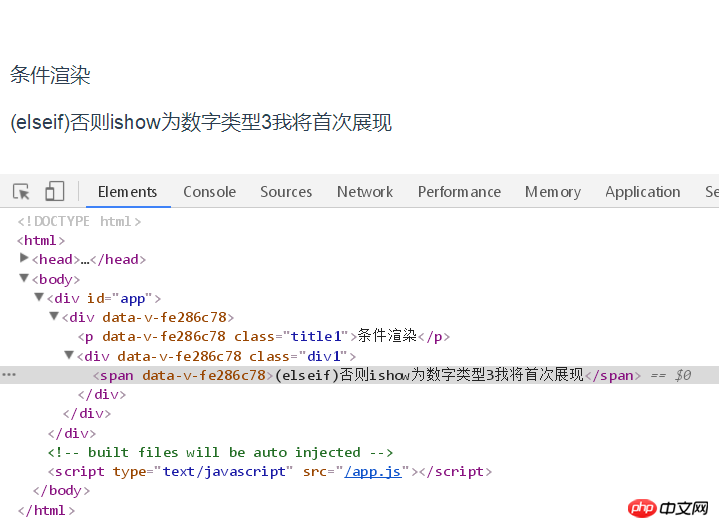Open the Memory tab
This screenshot has height=528, width=719.
[553, 192]
